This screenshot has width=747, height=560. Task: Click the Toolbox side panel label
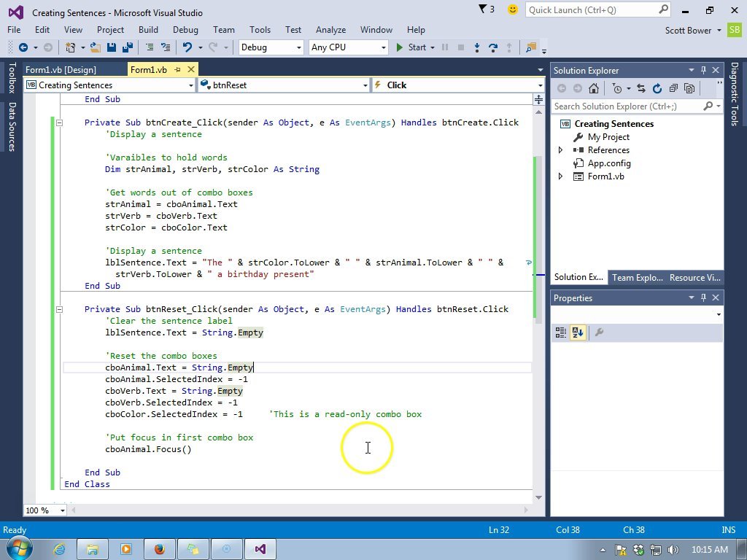12,78
